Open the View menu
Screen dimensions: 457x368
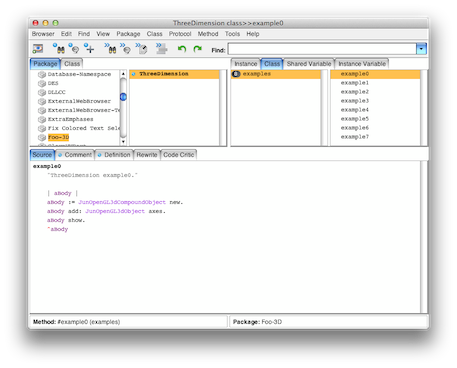(x=103, y=34)
